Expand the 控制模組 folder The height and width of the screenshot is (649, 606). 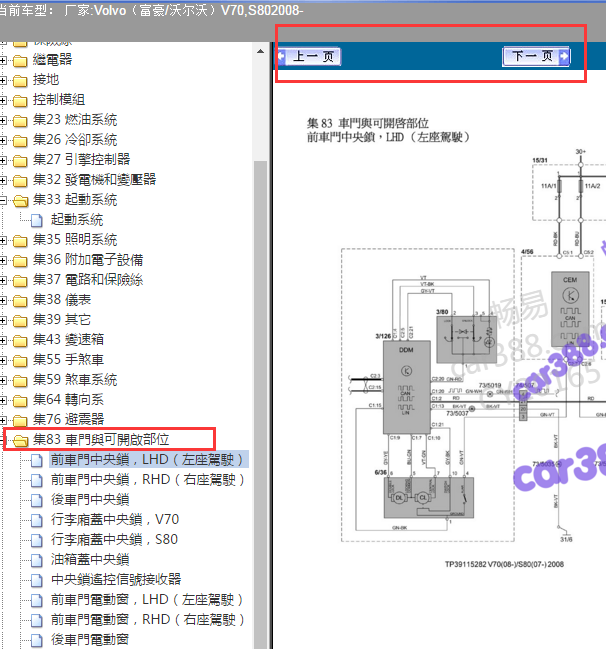click(2, 100)
